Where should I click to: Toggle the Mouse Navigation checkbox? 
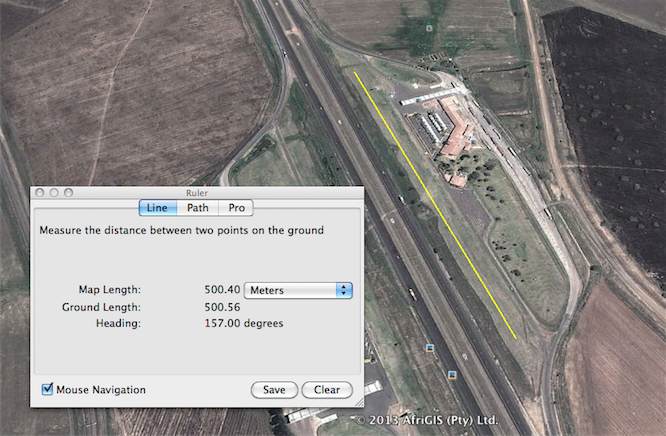(x=47, y=389)
